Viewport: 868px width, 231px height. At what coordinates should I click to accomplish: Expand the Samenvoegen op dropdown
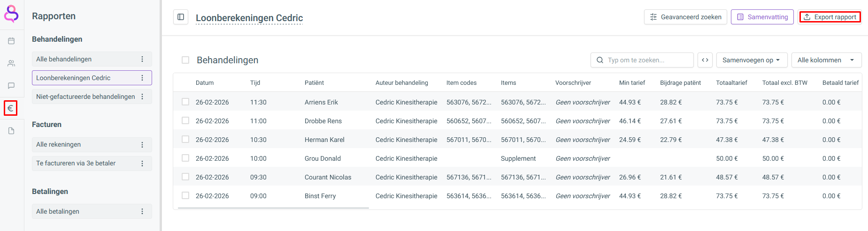click(751, 60)
